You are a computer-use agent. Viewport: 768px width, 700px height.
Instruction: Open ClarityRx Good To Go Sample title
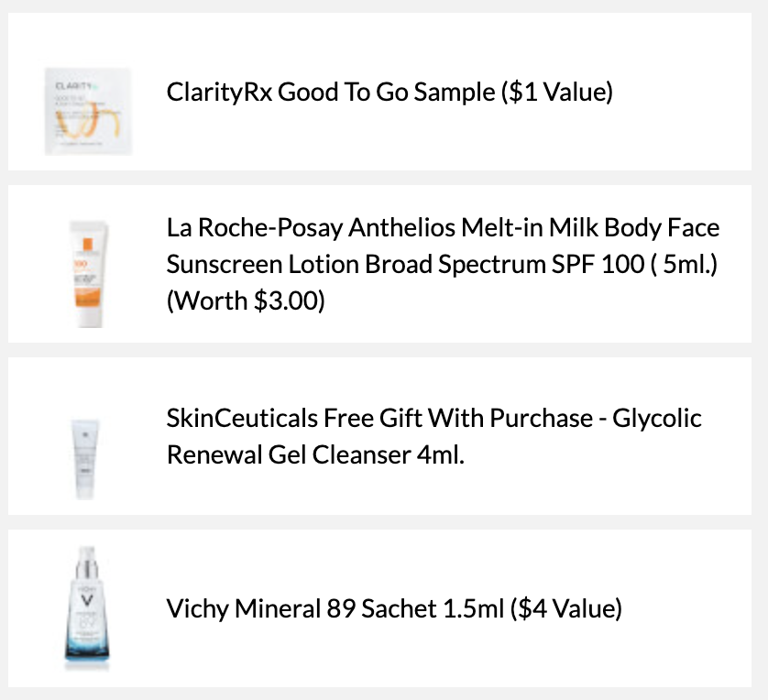point(389,92)
